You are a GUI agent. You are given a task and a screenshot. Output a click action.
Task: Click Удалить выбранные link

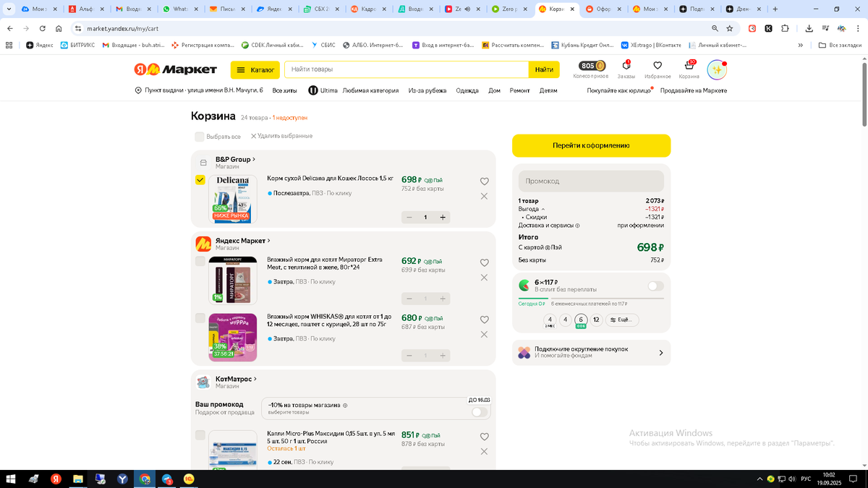(x=281, y=136)
